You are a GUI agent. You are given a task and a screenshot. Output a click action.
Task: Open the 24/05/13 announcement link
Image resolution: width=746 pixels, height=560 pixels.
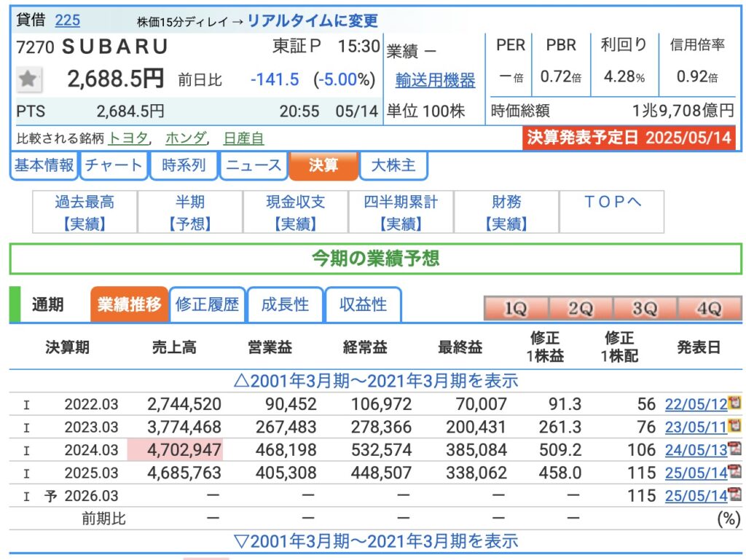[x=696, y=450]
